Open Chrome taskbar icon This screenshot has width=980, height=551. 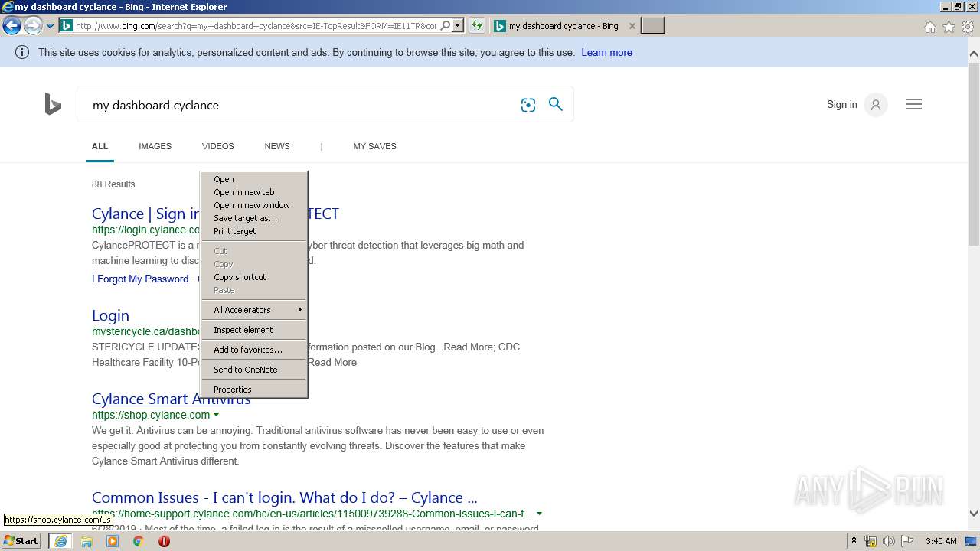[139, 541]
